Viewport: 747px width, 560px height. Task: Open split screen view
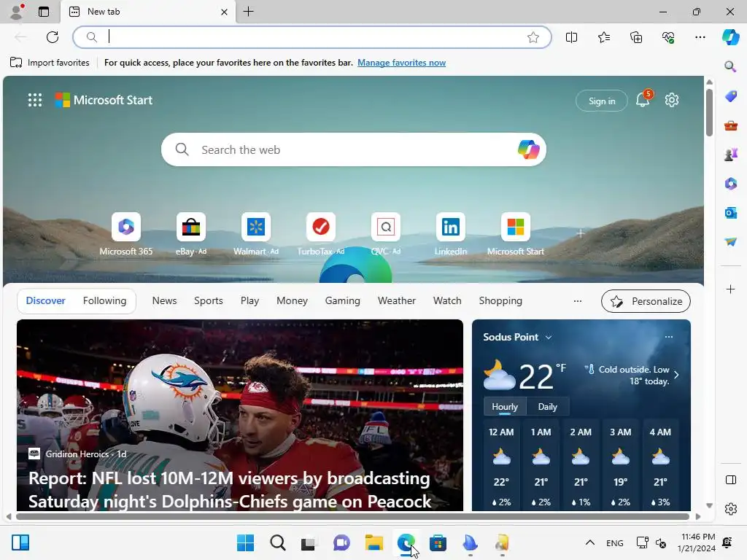coord(571,37)
